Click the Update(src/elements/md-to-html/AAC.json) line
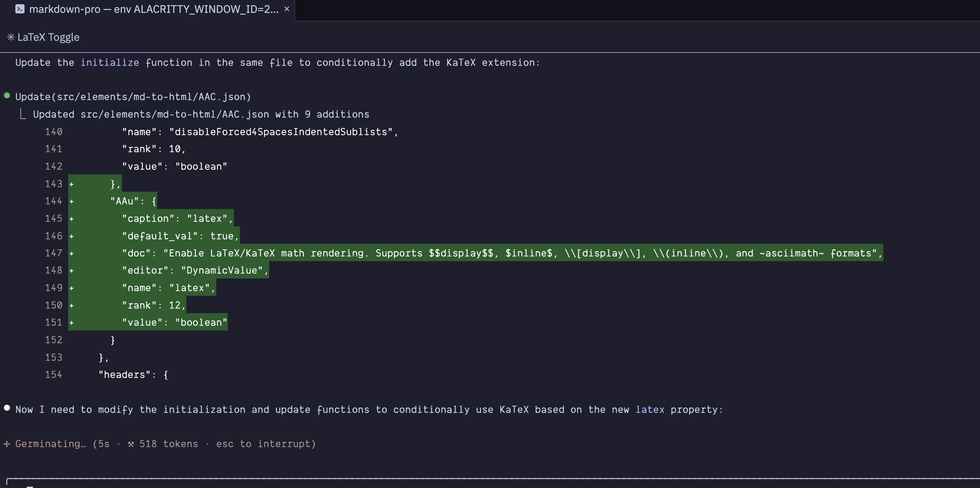The image size is (980, 488). pyautogui.click(x=133, y=97)
